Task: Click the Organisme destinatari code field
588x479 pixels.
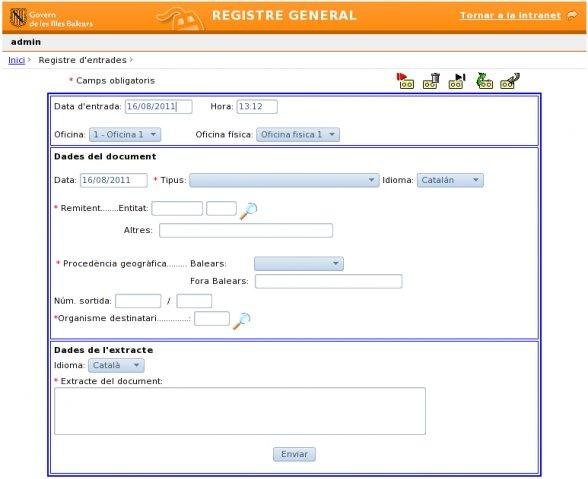Action: pyautogui.click(x=212, y=318)
